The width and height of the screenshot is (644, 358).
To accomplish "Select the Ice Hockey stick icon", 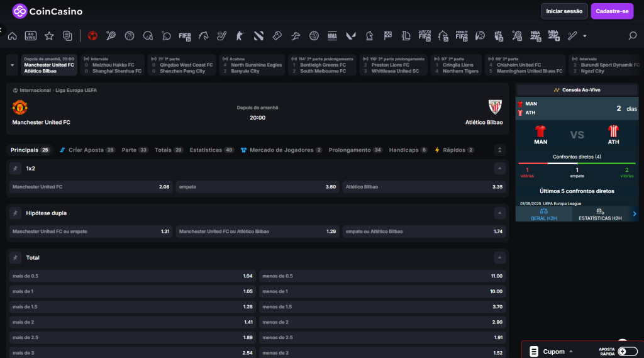I will 222,36.
